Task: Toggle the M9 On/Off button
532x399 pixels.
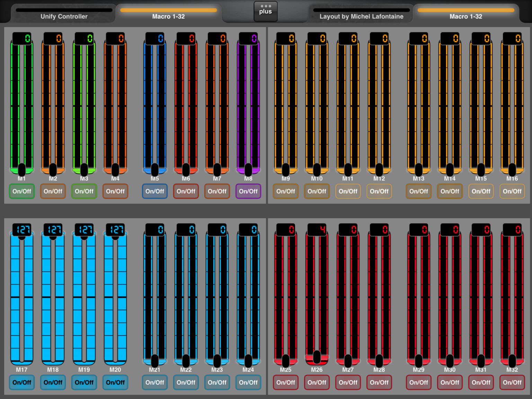Action: tap(286, 191)
